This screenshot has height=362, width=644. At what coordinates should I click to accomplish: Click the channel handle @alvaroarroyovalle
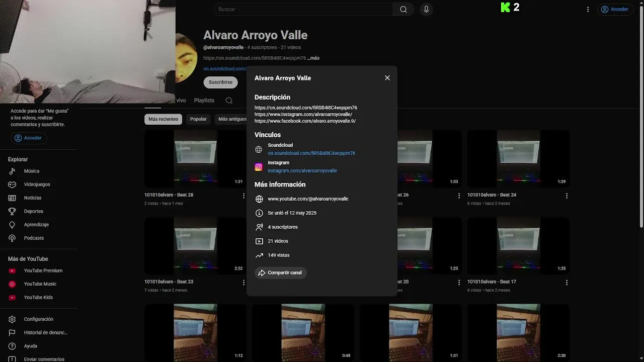coord(223,47)
